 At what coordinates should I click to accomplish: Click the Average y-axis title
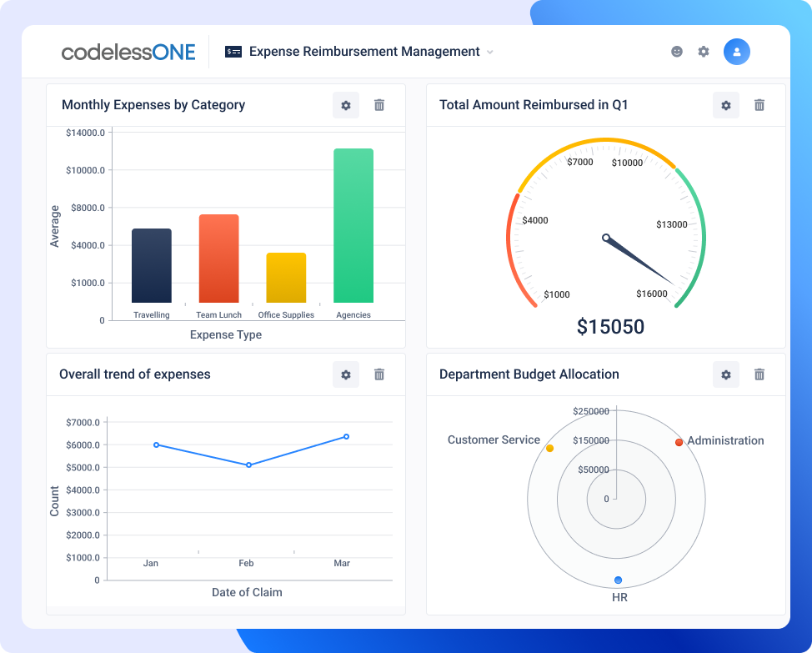[x=55, y=226]
